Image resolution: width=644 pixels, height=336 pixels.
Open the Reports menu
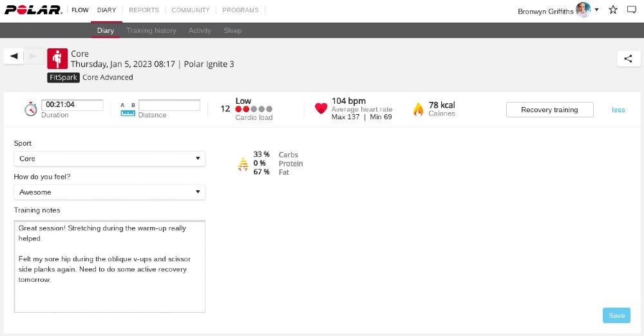[x=144, y=10]
